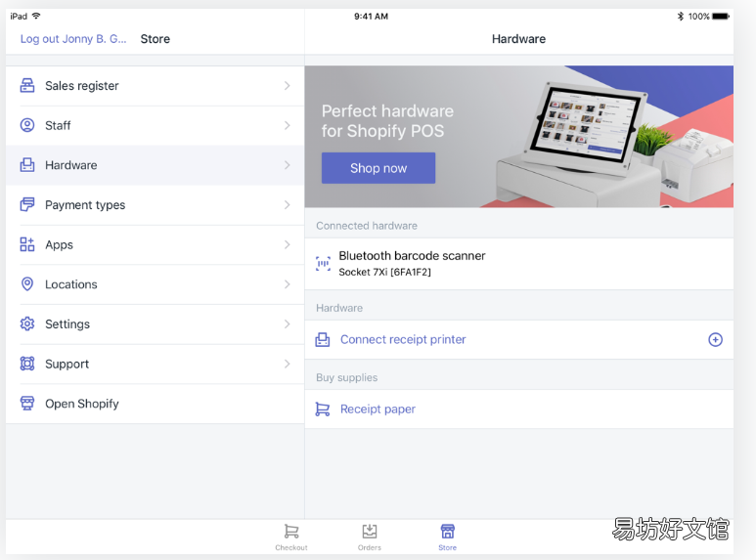Click Socket 7Xi [6FA1F2] device text
Screen dimensions: 756x560
(x=384, y=273)
